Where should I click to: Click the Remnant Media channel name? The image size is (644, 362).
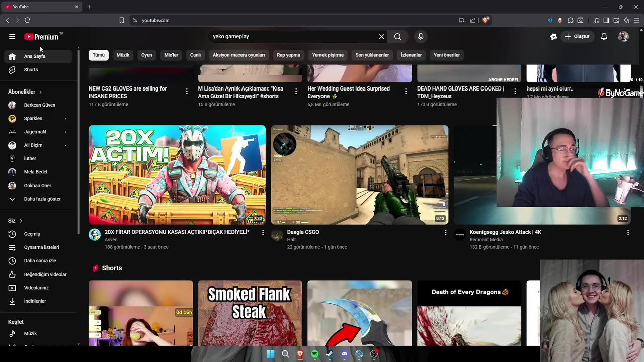tap(486, 240)
